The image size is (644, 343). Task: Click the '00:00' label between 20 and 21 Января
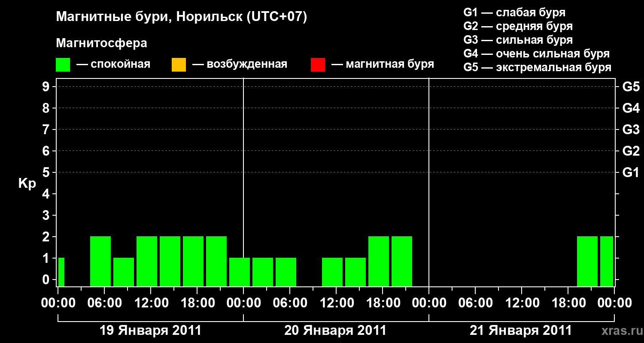pyautogui.click(x=428, y=303)
